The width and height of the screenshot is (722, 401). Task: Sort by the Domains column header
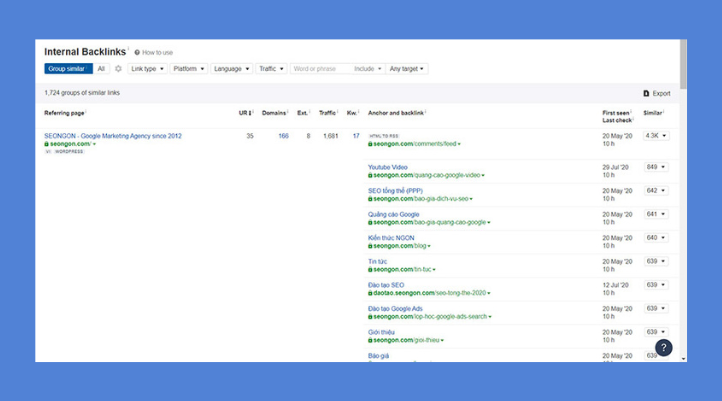point(274,113)
